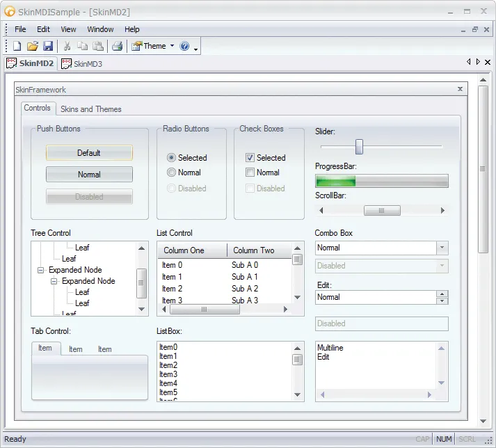Select 'Item 0' row in List Control
The height and width of the screenshot is (448, 496).
click(x=225, y=265)
